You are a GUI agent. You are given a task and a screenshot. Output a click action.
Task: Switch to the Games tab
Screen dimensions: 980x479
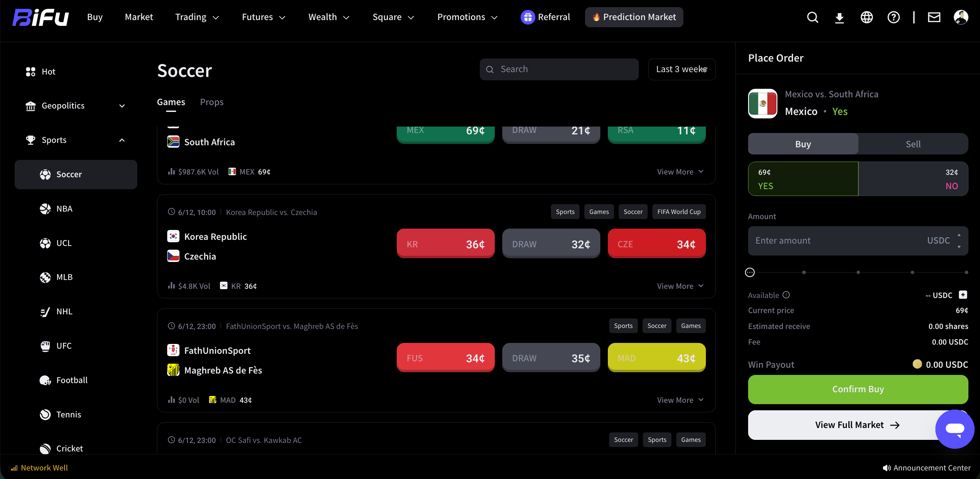(171, 102)
